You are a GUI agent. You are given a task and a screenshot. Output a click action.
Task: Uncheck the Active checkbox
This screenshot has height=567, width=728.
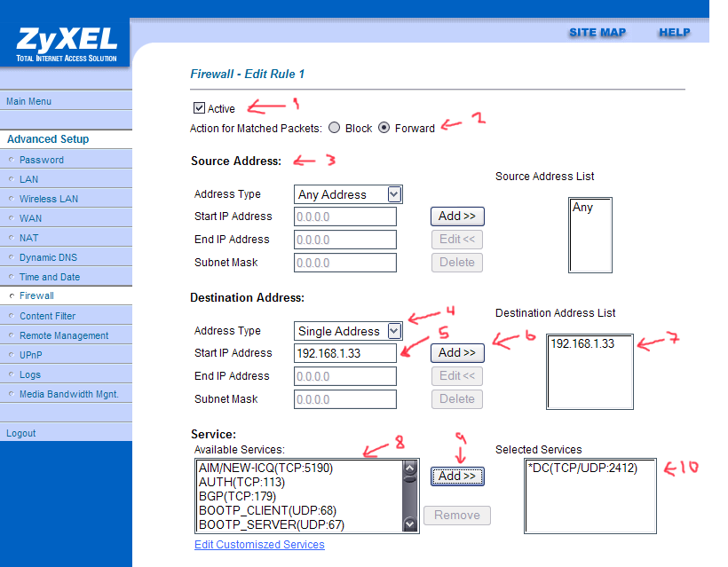click(199, 108)
